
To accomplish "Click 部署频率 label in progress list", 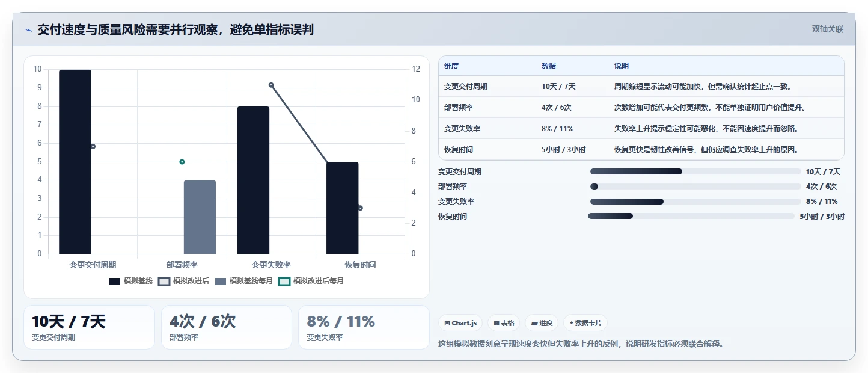I will [x=453, y=186].
